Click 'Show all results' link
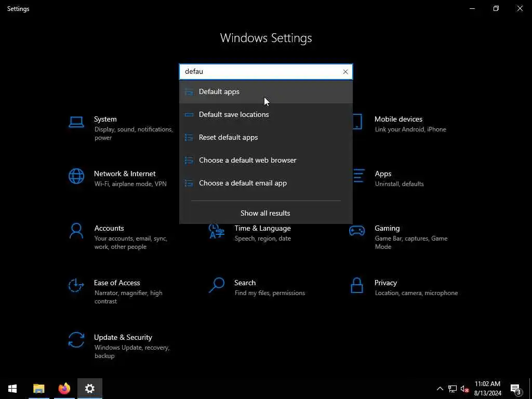Screen dimensions: 532x399 [x=265, y=213]
